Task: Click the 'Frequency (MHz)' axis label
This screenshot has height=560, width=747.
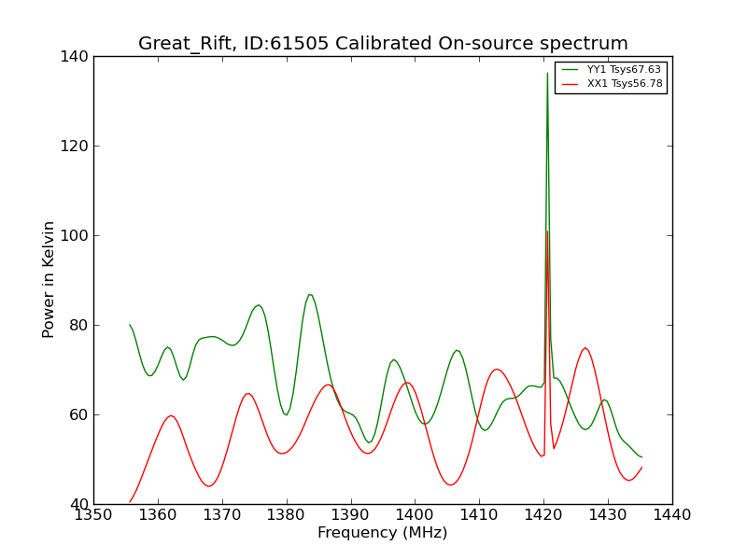Action: (383, 533)
